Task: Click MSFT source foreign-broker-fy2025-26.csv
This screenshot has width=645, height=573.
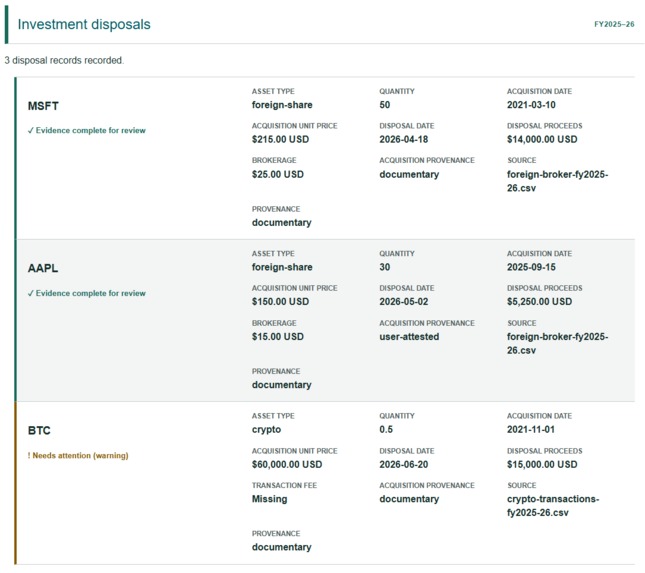Action: tap(557, 181)
